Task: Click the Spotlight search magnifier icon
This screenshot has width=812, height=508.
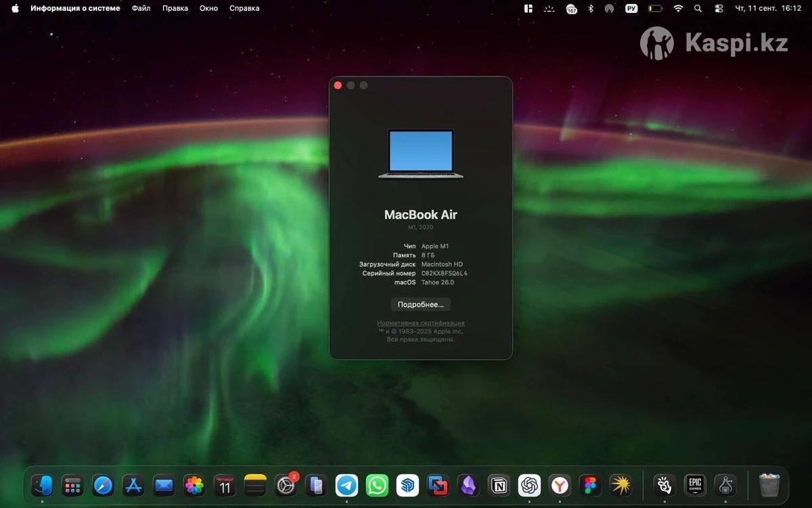Action: [x=698, y=8]
